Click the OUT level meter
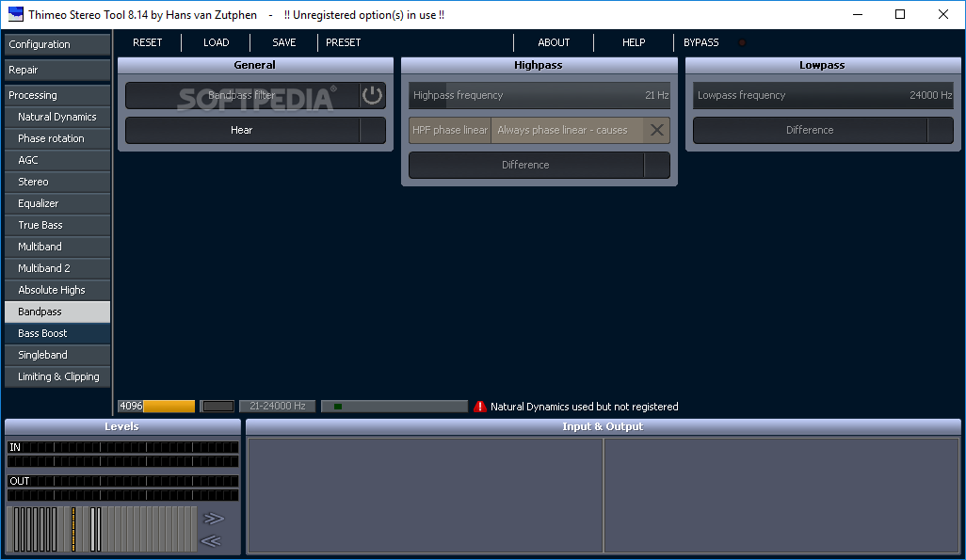The width and height of the screenshot is (966, 560). pos(122,488)
